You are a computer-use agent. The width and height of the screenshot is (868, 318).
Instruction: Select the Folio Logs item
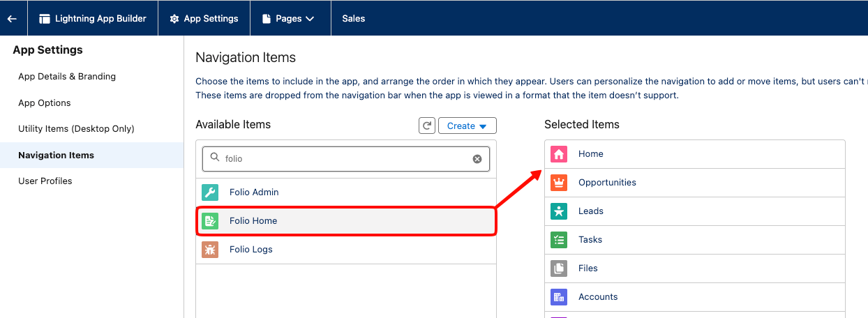346,250
